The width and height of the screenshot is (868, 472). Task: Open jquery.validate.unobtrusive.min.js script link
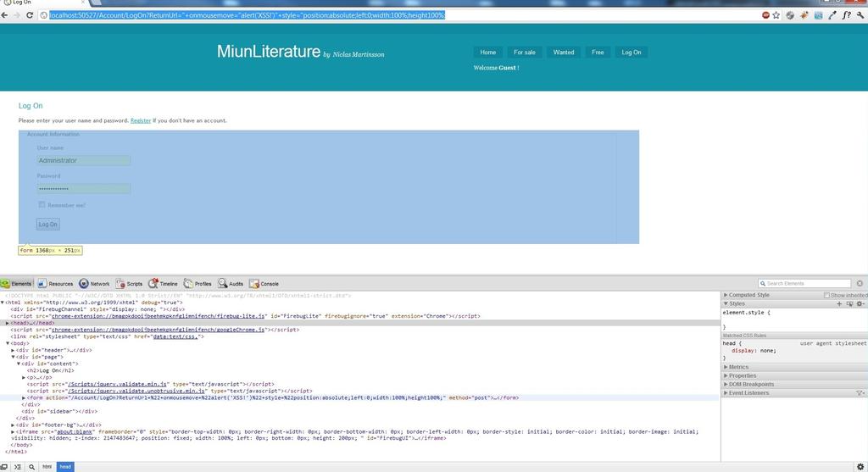[x=136, y=391]
